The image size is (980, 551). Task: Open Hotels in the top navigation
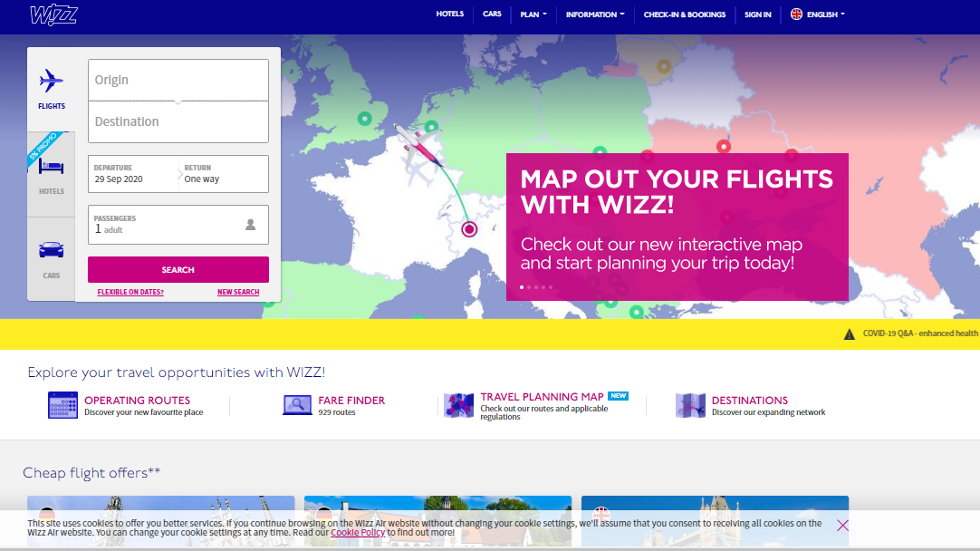click(x=450, y=14)
